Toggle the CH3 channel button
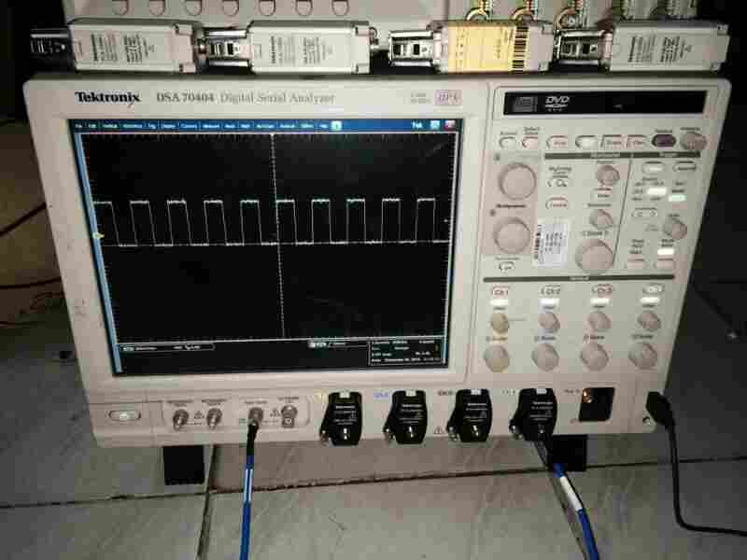Viewport: 747px width, 560px height. (602, 292)
